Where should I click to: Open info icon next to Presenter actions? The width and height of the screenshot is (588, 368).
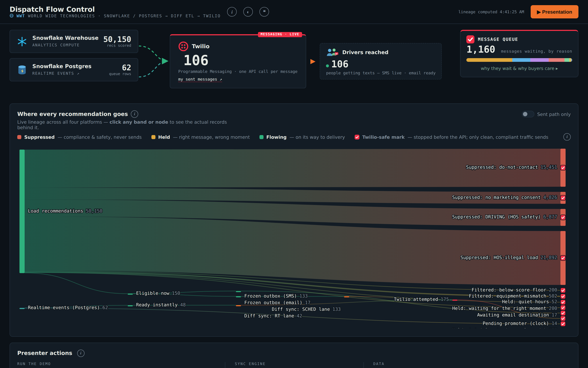pyautogui.click(x=81, y=353)
